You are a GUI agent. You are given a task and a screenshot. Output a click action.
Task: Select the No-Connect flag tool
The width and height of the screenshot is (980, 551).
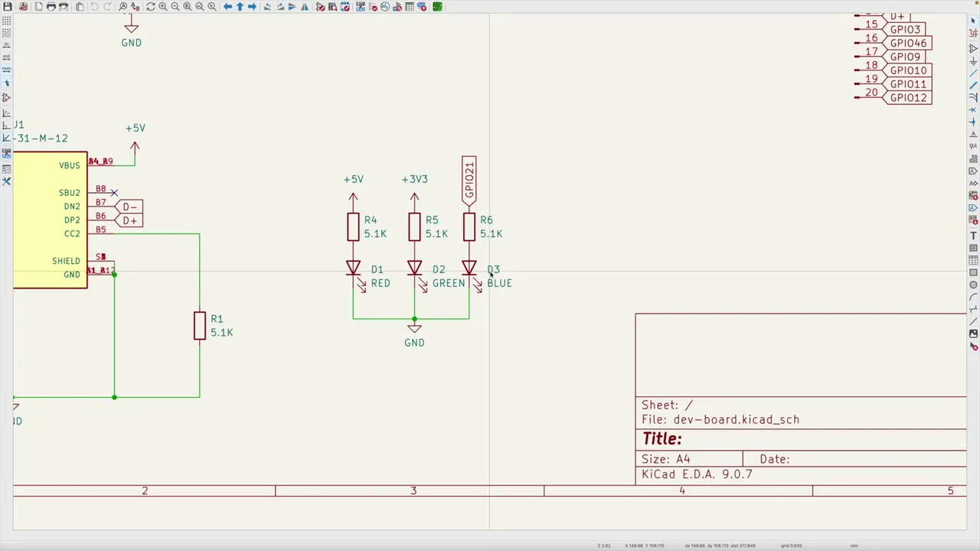(973, 109)
